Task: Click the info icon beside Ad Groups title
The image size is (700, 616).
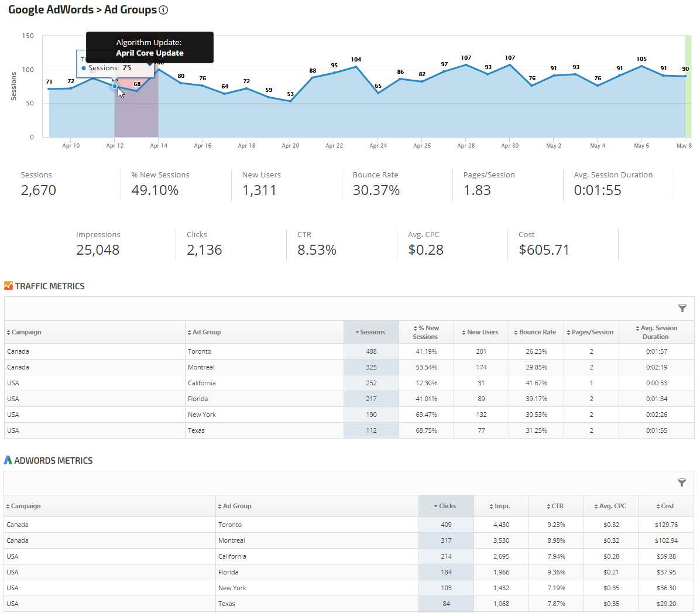Action: 163,10
